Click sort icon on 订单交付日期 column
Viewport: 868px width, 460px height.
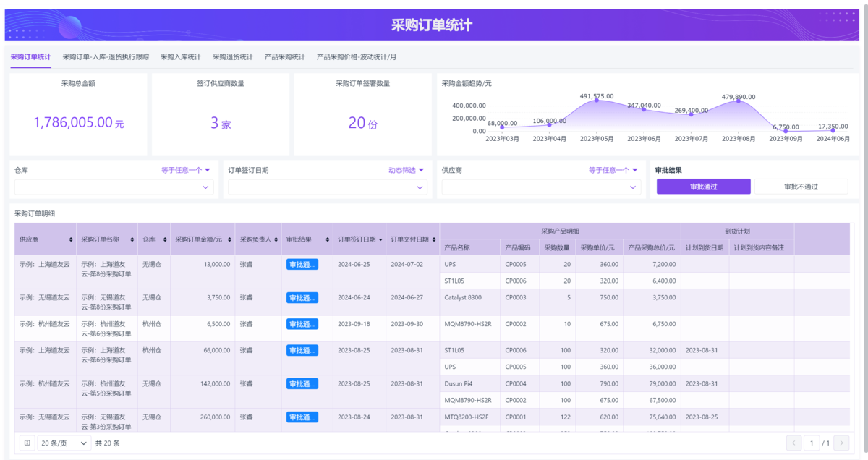click(434, 239)
